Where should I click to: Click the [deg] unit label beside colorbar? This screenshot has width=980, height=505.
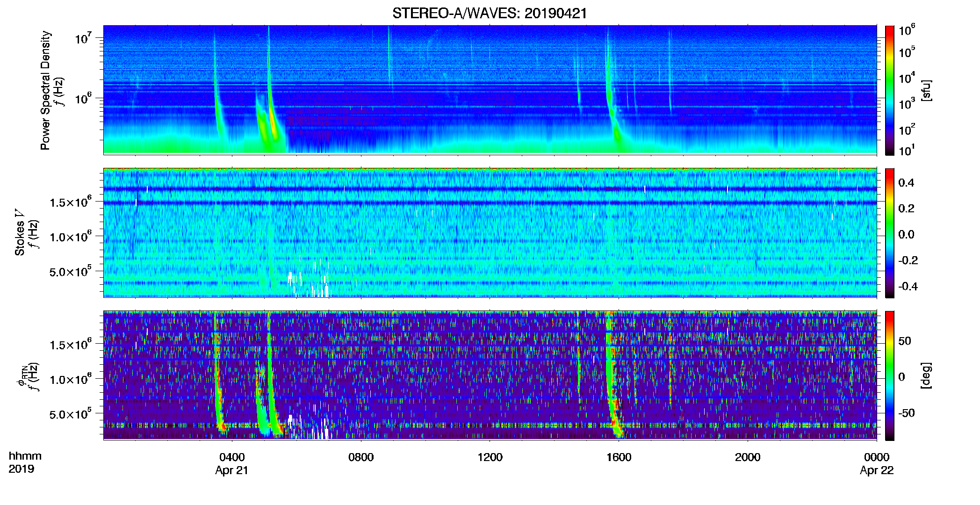coord(926,375)
